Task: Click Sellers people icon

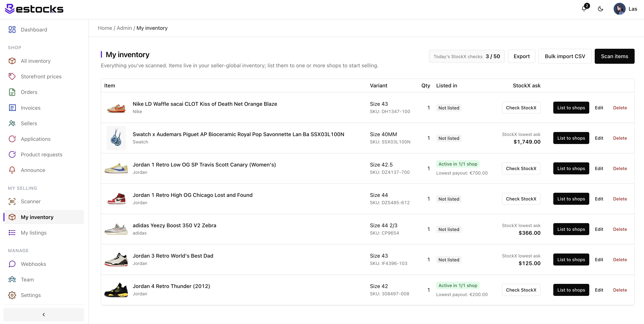Action: (x=12, y=123)
